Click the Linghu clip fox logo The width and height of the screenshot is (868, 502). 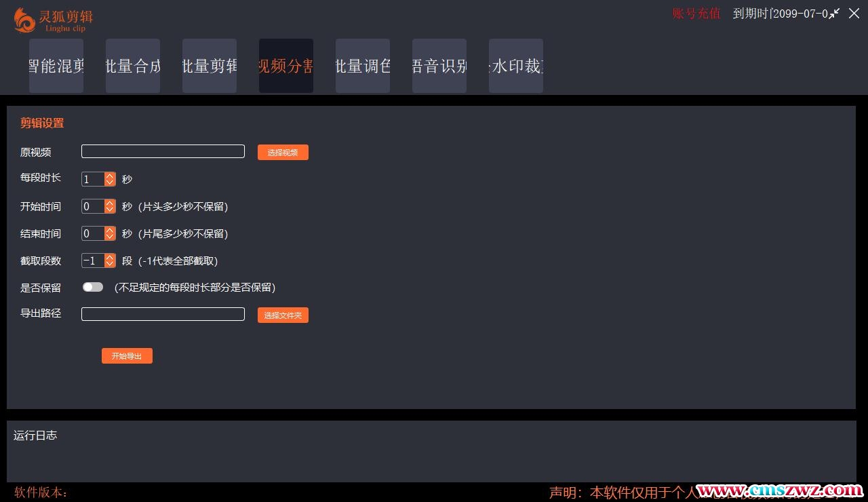[25, 20]
